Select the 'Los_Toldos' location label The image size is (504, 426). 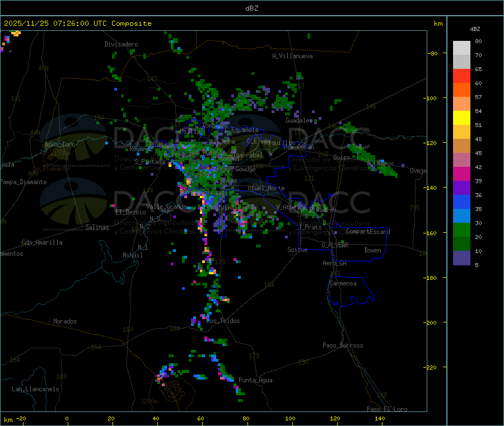pos(223,321)
